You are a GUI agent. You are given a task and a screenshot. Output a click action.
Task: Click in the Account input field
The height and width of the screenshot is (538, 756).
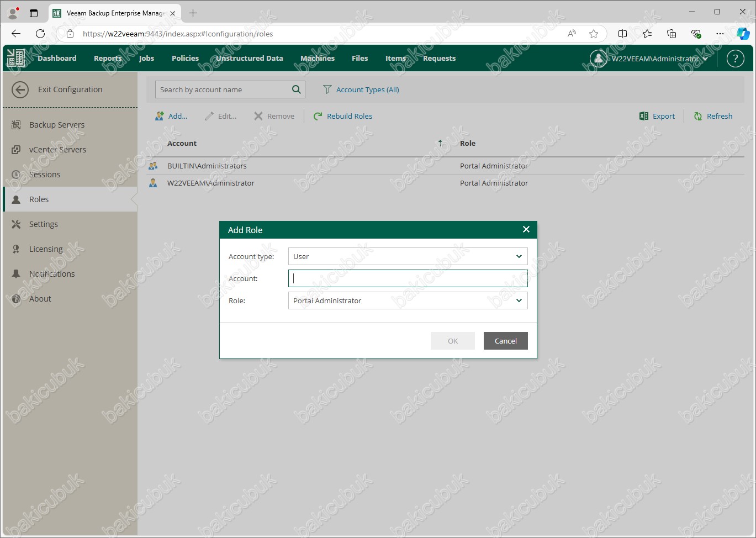[x=408, y=278]
